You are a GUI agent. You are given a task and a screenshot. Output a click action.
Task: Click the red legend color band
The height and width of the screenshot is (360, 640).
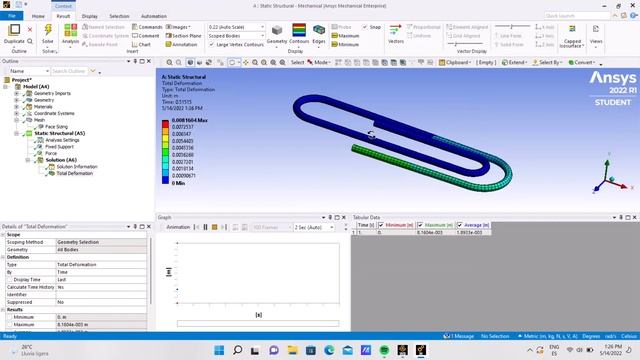point(165,124)
